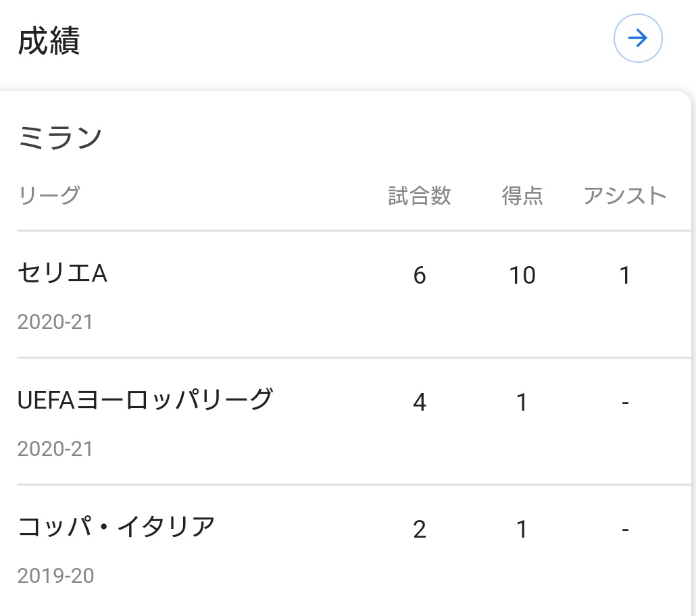Select the 2020-21 season under セリエA

[x=55, y=322]
